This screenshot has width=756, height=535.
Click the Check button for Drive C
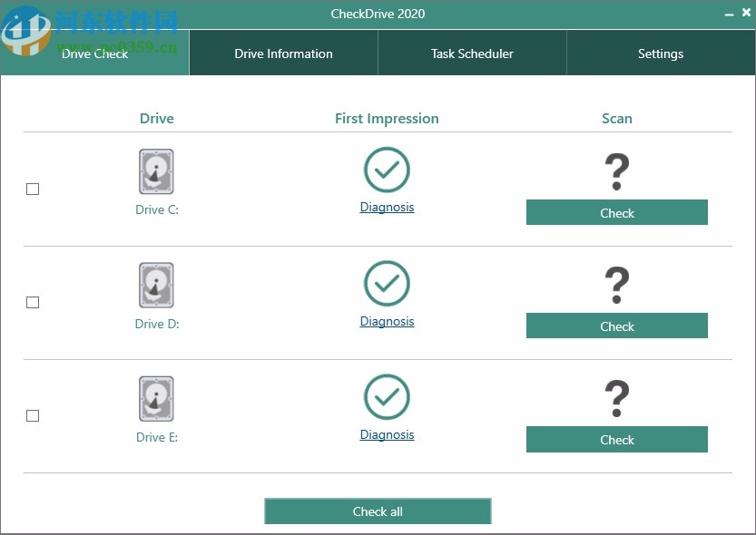(617, 212)
